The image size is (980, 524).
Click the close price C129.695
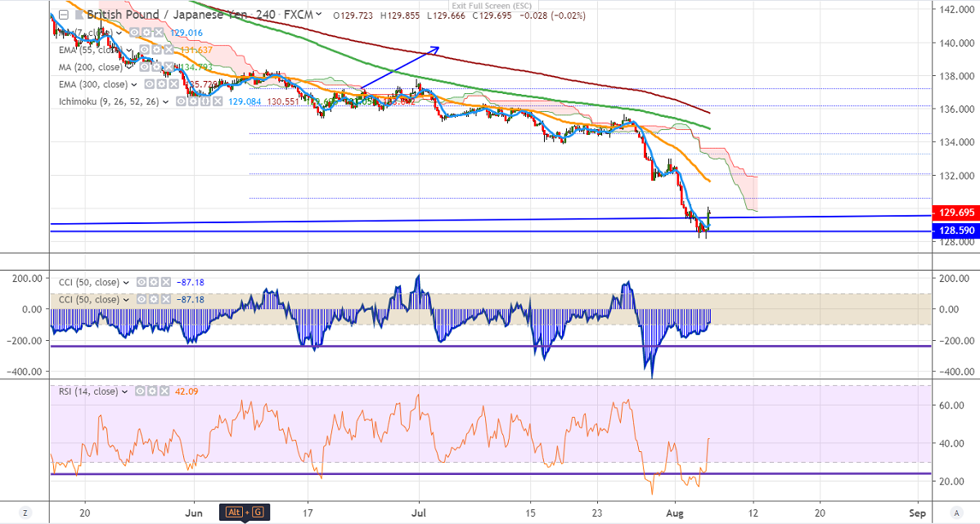click(x=492, y=15)
